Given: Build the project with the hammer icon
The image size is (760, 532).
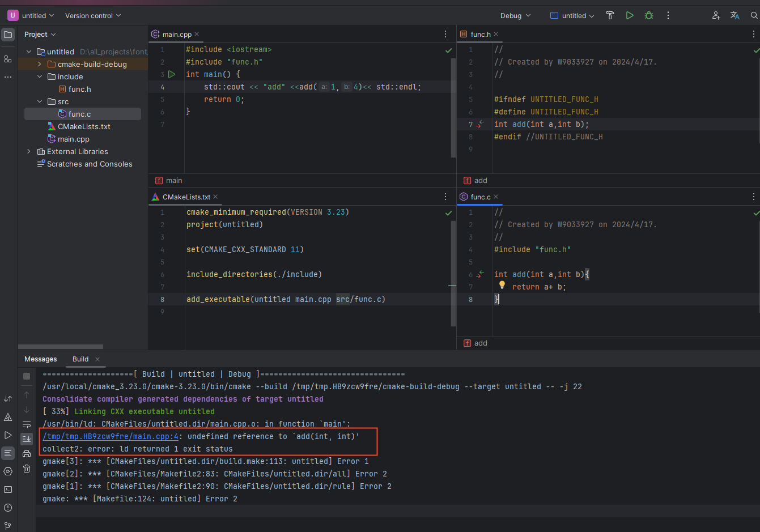Looking at the screenshot, I should coord(610,15).
